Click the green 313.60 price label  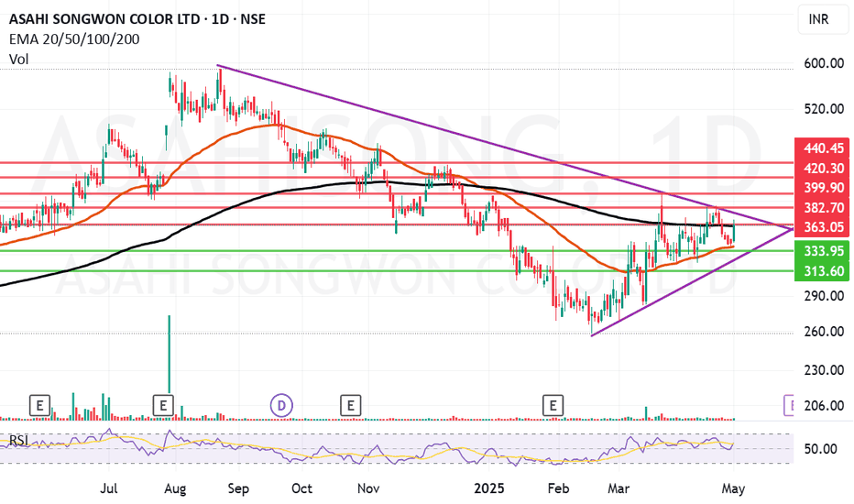(x=822, y=271)
